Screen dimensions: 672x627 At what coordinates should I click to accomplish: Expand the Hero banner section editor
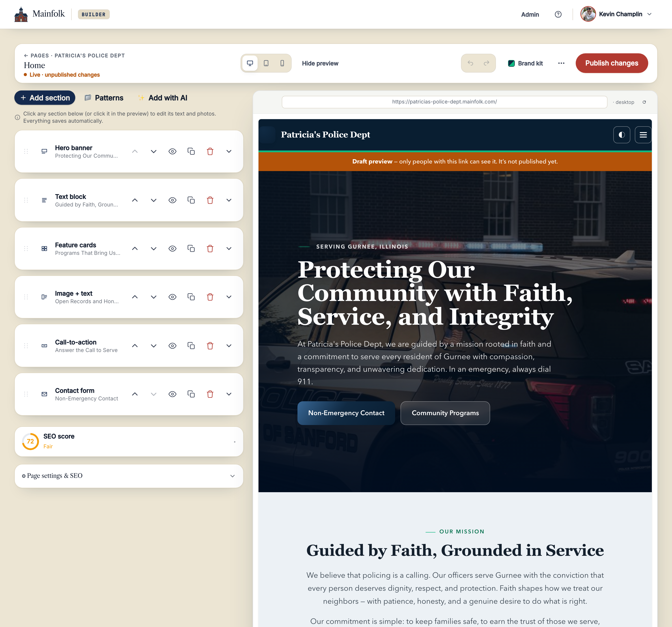[x=229, y=151]
